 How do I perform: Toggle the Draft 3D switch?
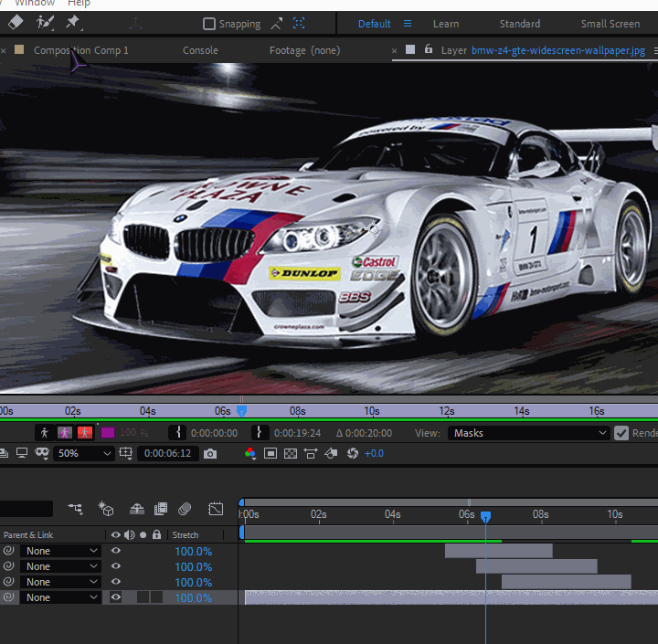point(106,509)
